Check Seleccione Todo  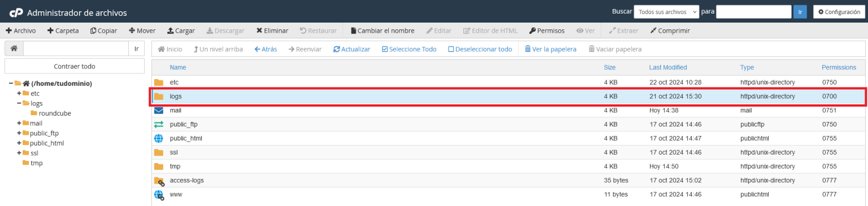coord(409,49)
